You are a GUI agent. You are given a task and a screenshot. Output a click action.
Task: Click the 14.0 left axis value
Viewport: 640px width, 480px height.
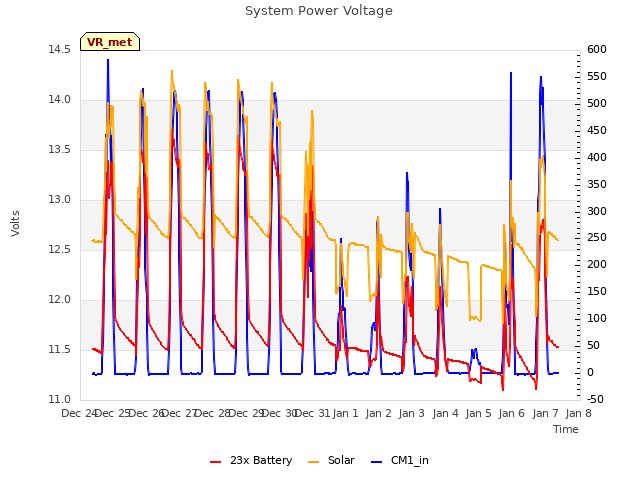[x=60, y=100]
